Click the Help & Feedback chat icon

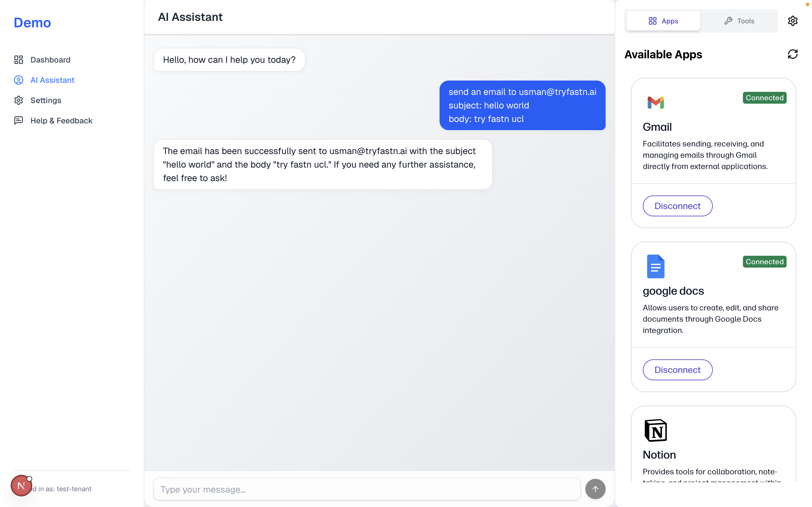(18, 120)
